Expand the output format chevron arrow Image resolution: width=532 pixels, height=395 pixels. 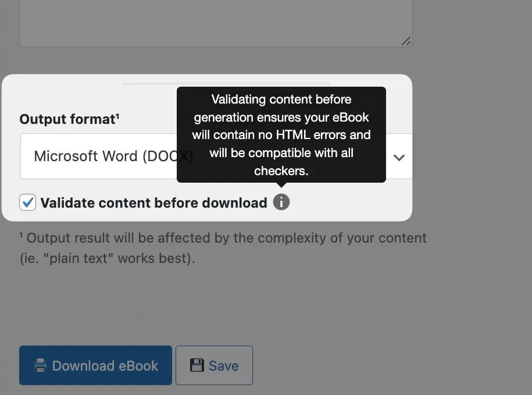399,158
